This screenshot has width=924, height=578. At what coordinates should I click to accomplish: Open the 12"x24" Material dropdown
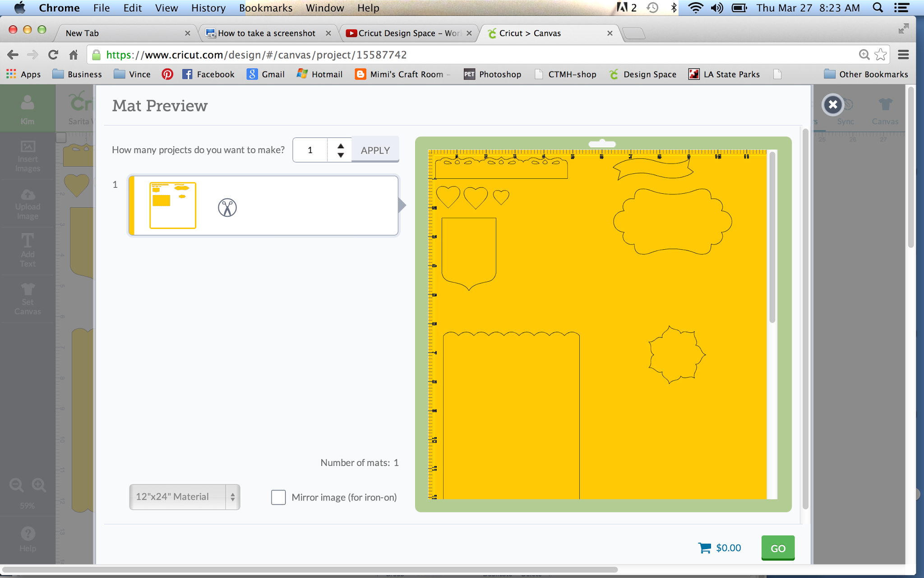(185, 497)
